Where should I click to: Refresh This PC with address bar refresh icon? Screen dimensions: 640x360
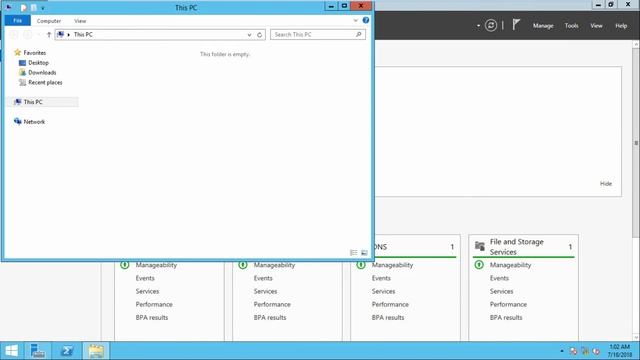coord(260,35)
